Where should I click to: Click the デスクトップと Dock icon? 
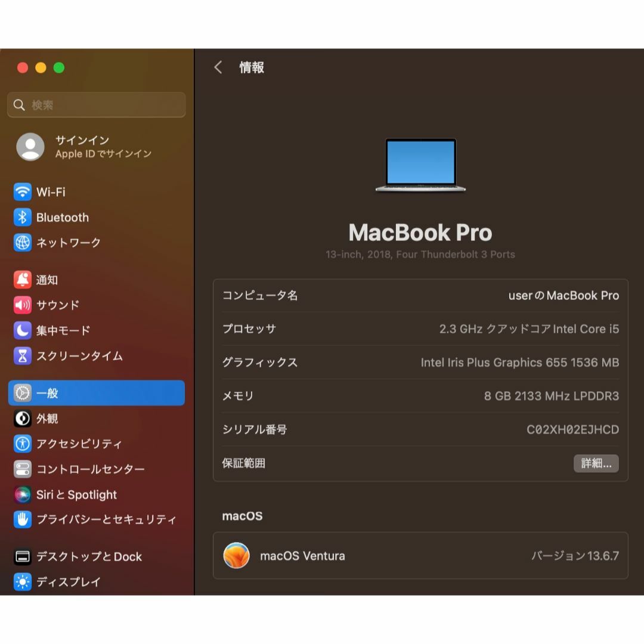22,556
